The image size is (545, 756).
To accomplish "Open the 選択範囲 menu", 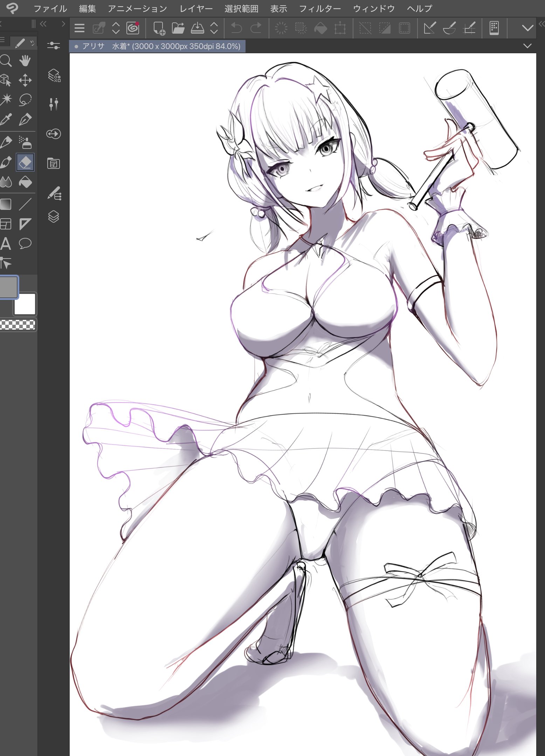I will pyautogui.click(x=241, y=8).
